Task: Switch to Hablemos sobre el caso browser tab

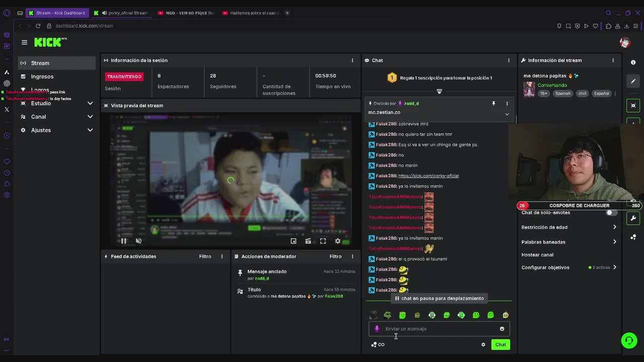Action: (x=250, y=13)
